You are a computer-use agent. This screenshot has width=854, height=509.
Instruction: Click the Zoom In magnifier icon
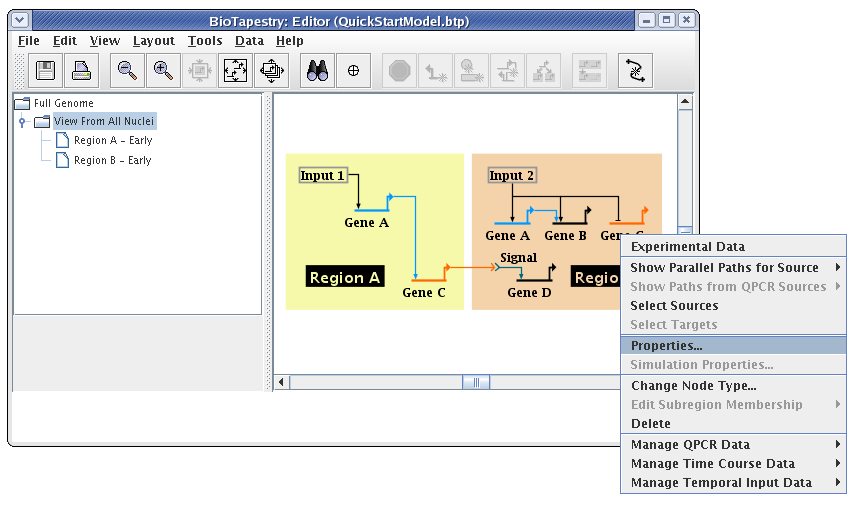pyautogui.click(x=162, y=70)
